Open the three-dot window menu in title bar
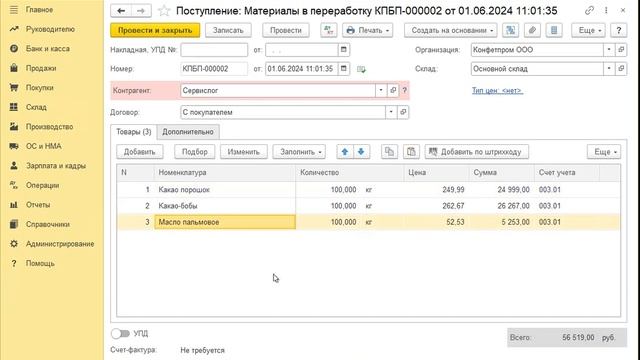Screen dimensions: 640x360 pyautogui.click(x=606, y=11)
